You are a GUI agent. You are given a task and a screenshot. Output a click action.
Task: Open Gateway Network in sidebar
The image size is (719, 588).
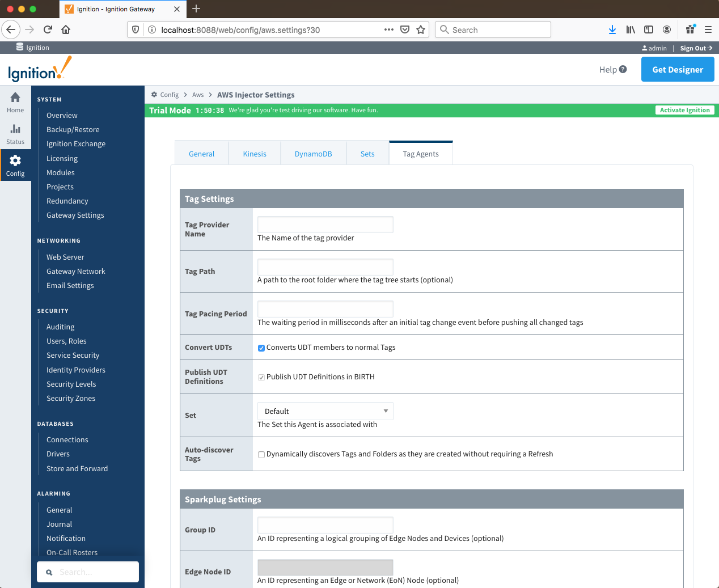[x=76, y=272]
